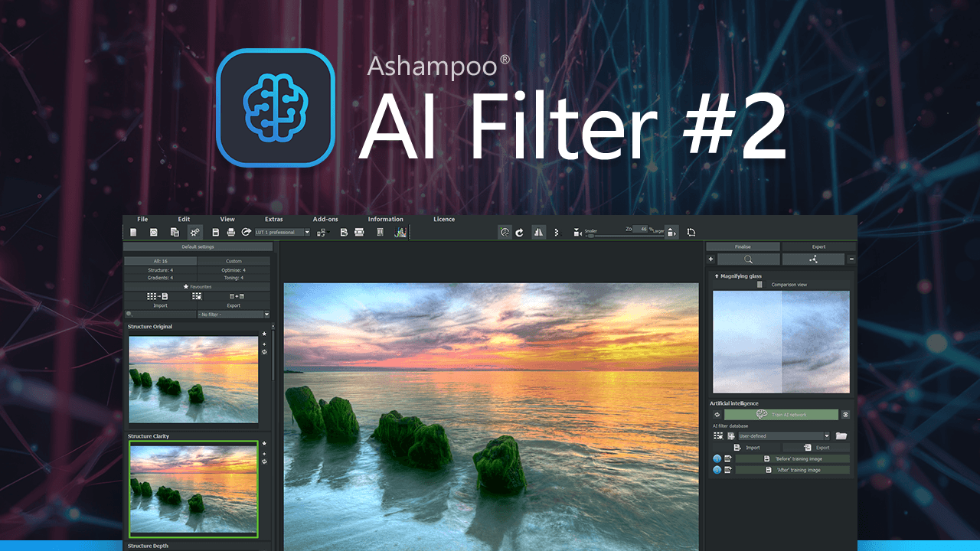Click the plus button in right panel

pyautogui.click(x=710, y=259)
